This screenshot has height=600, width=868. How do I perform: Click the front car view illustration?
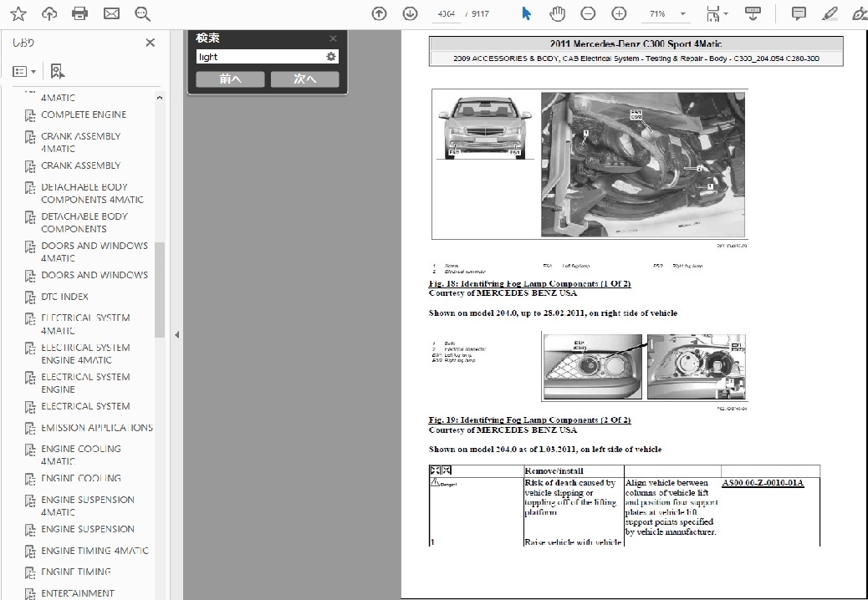(x=485, y=127)
